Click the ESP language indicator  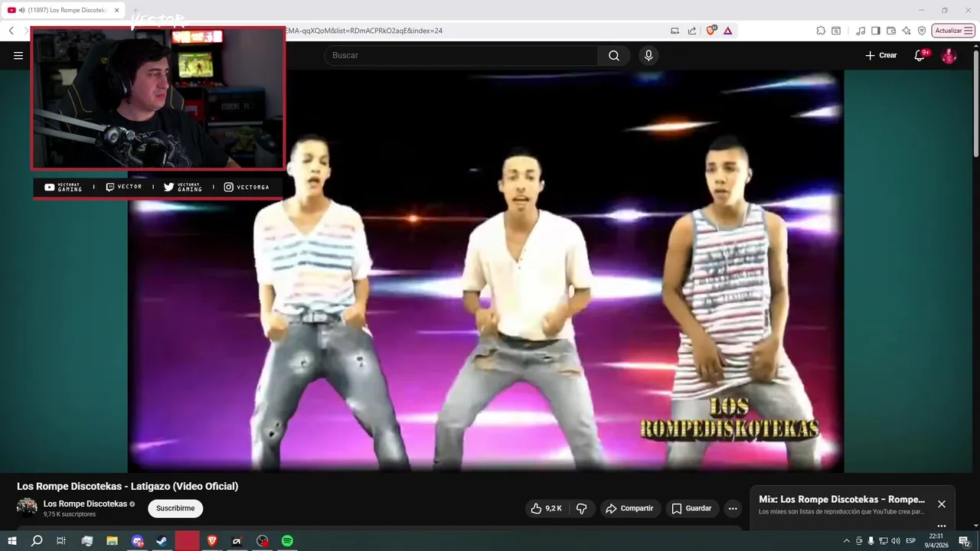911,541
